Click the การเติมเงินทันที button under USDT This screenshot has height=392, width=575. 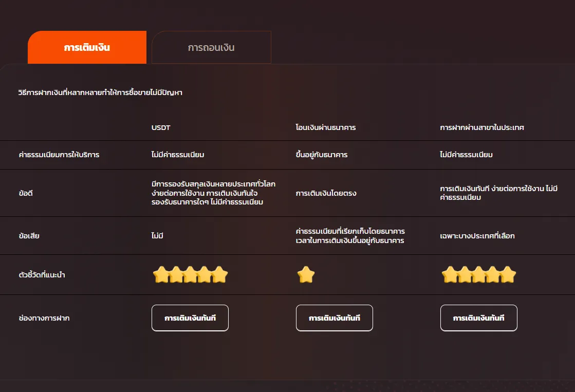click(x=190, y=318)
